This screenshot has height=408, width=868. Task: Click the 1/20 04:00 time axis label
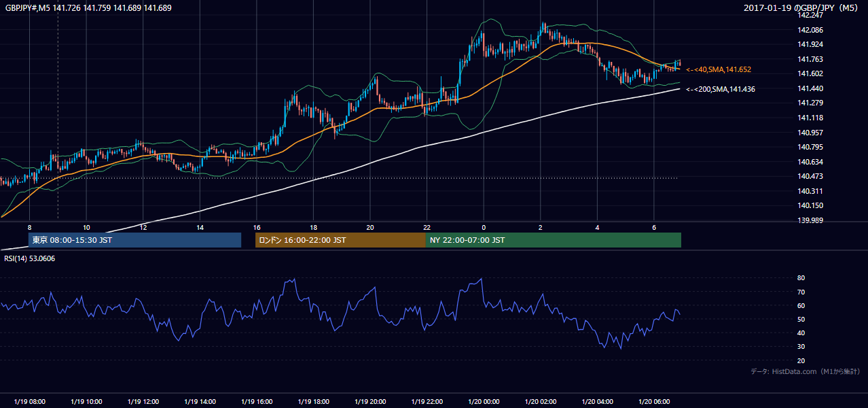[x=597, y=402]
